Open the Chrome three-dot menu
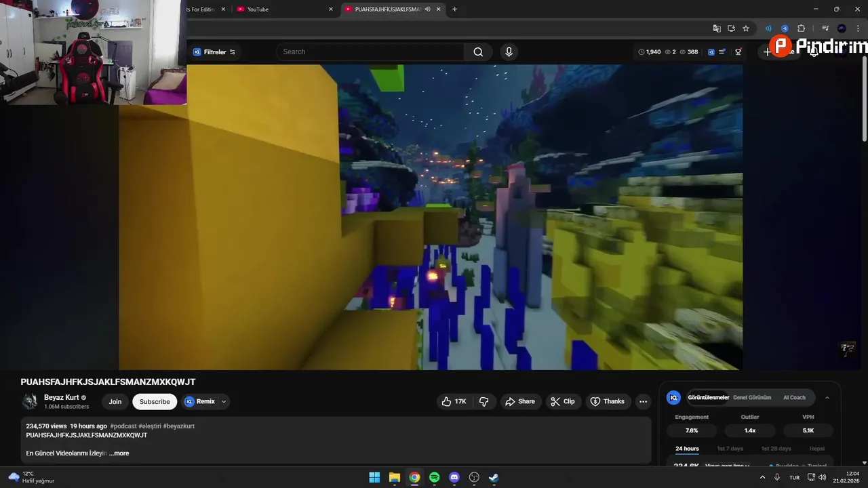The width and height of the screenshot is (868, 488). [858, 28]
